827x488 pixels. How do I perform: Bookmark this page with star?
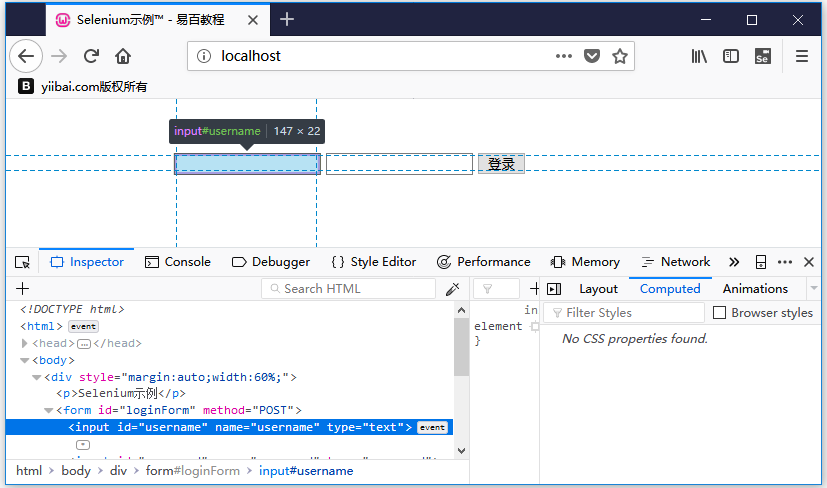click(620, 56)
